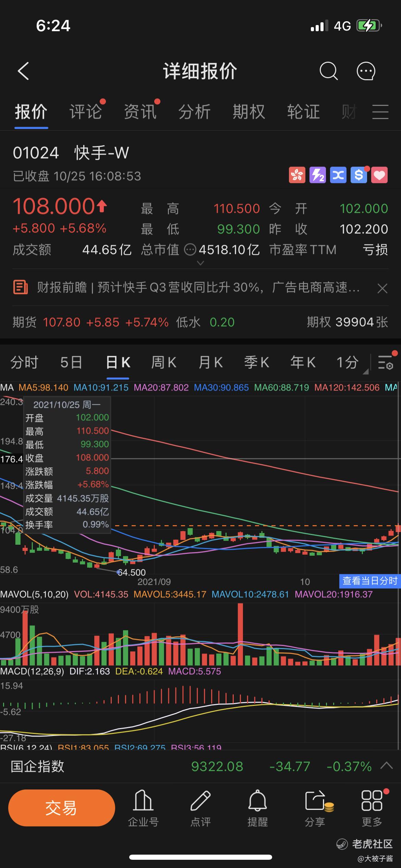Switch to the 资讯 tab
401x868 pixels.
(140, 112)
